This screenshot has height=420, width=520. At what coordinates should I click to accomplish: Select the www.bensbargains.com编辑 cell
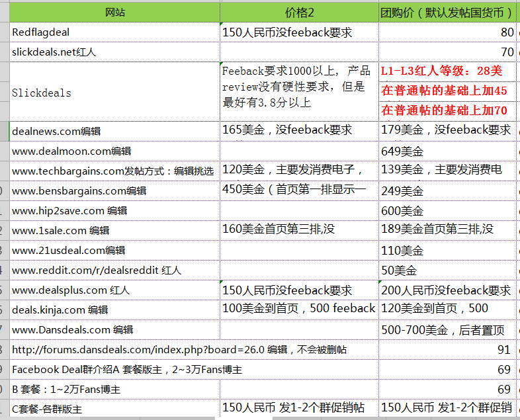114,190
